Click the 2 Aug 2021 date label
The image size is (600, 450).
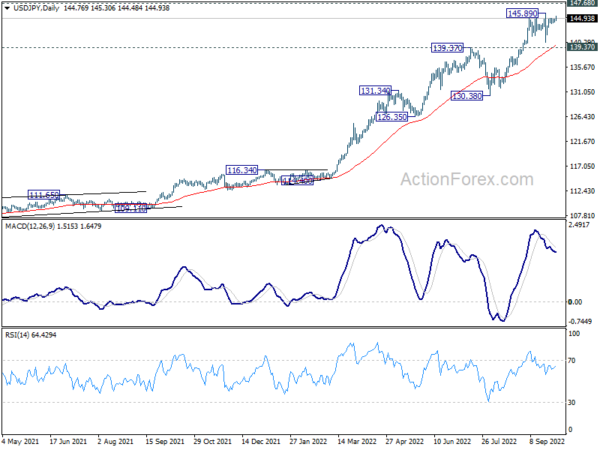tap(116, 442)
